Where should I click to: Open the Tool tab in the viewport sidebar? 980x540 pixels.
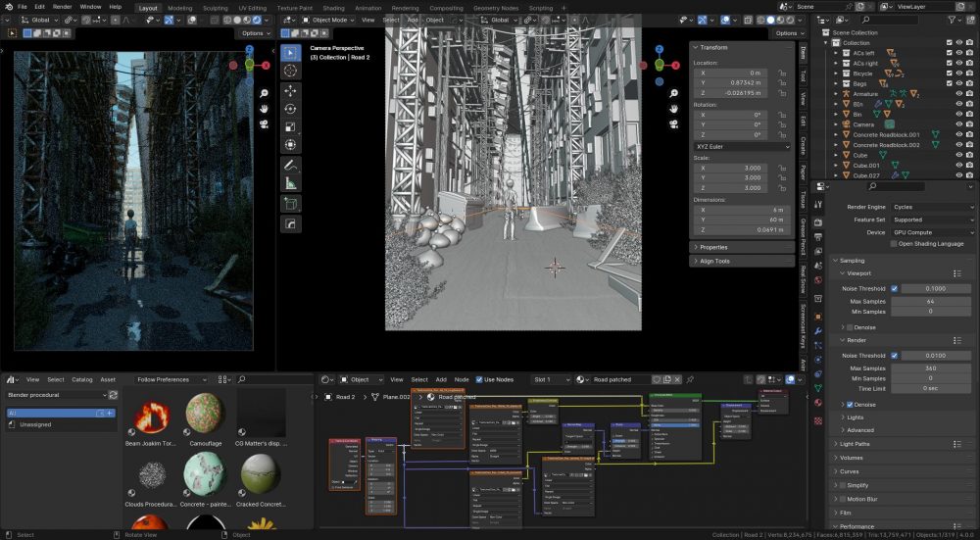(804, 75)
